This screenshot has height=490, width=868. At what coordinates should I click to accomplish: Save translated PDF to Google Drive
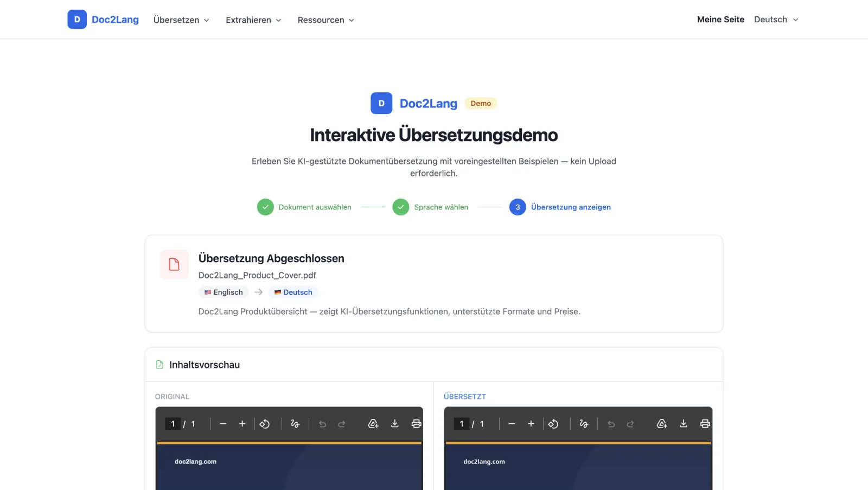[662, 424]
